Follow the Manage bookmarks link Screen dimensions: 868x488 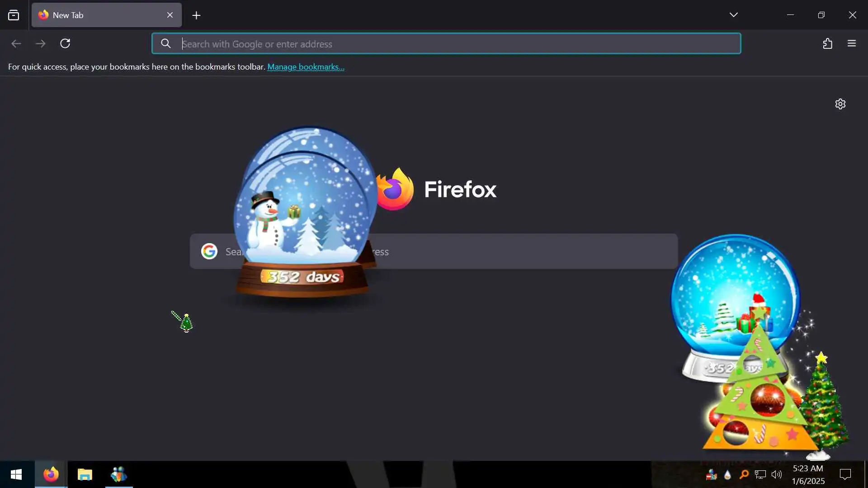[306, 67]
